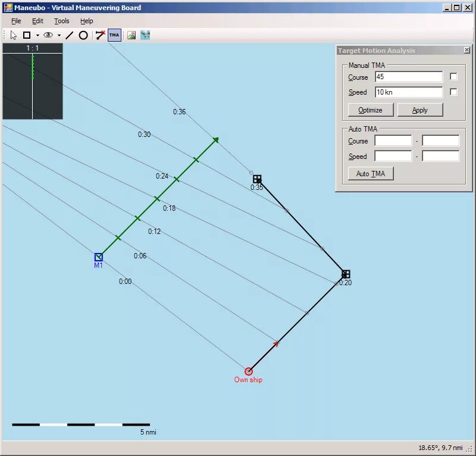The image size is (476, 456).
Task: Click the Auto TMA button
Action: click(x=370, y=173)
